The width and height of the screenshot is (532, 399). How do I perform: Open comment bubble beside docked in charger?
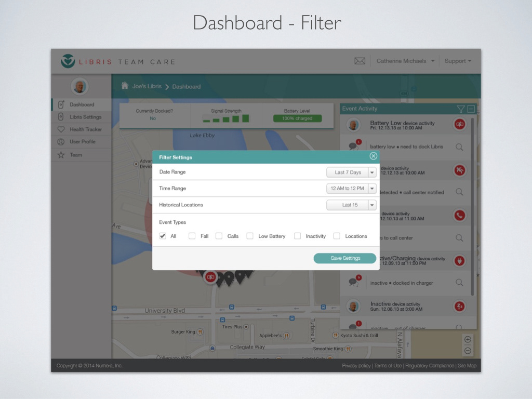[x=354, y=281]
